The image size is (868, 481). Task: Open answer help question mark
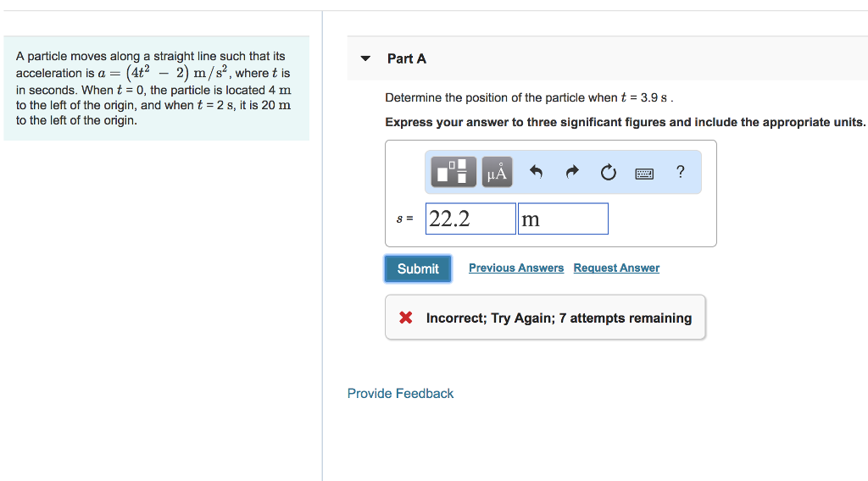click(x=680, y=172)
